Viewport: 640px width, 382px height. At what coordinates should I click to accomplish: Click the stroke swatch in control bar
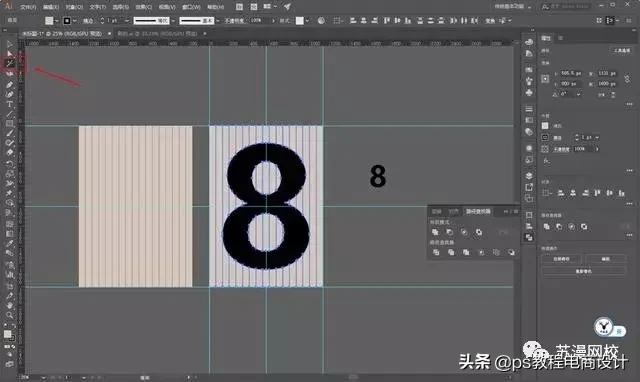[x=67, y=21]
